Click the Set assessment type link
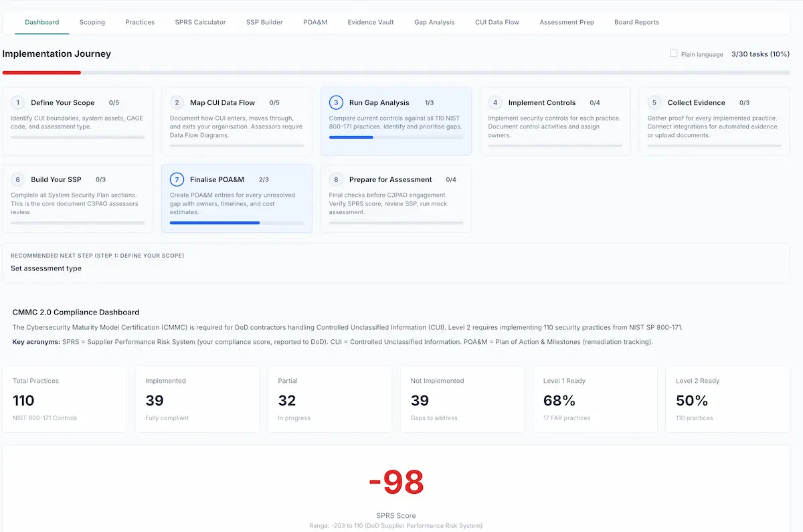This screenshot has width=803, height=532. [x=46, y=268]
